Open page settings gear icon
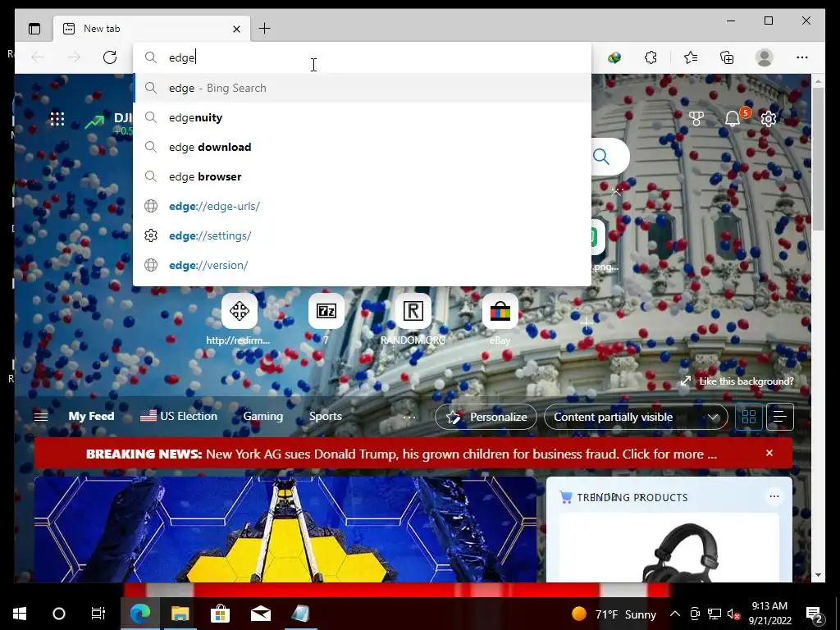Viewport: 840px width, 630px height. coord(769,118)
